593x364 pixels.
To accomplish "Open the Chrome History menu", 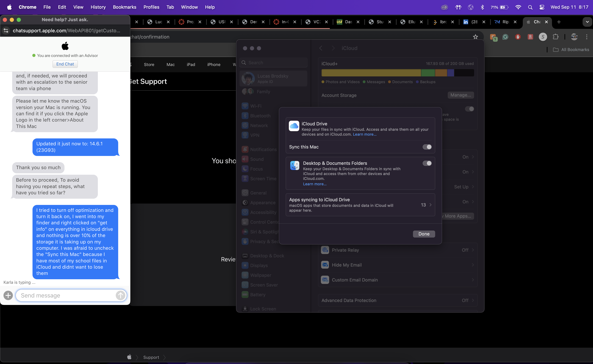I will 98,7.
